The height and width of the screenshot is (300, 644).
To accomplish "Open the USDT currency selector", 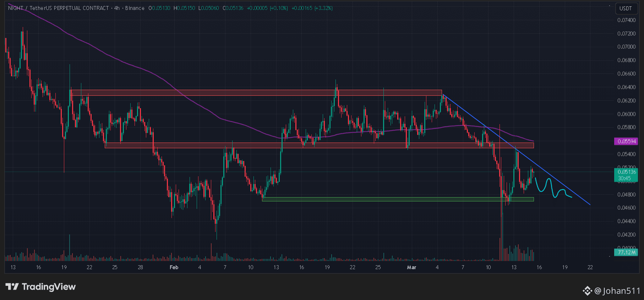I will 626,8.
